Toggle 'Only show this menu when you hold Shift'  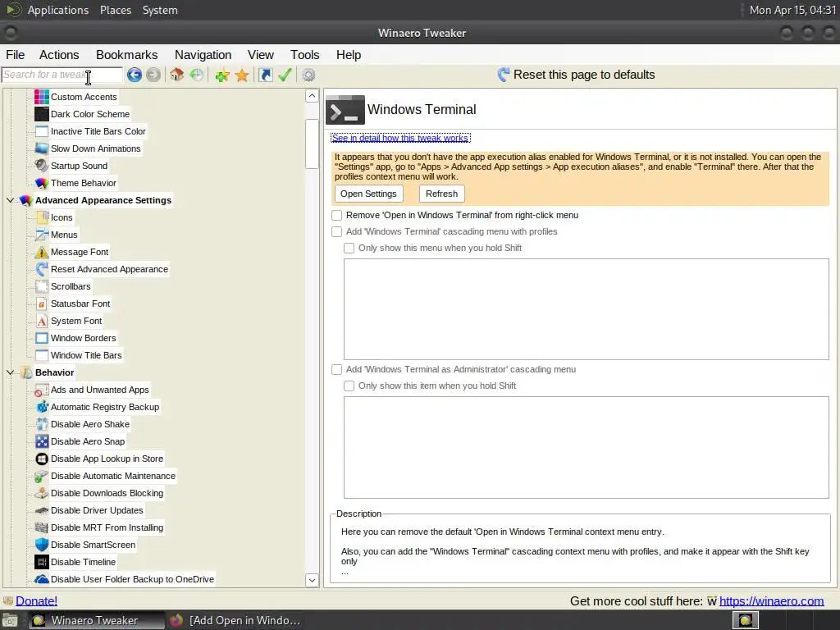[349, 248]
